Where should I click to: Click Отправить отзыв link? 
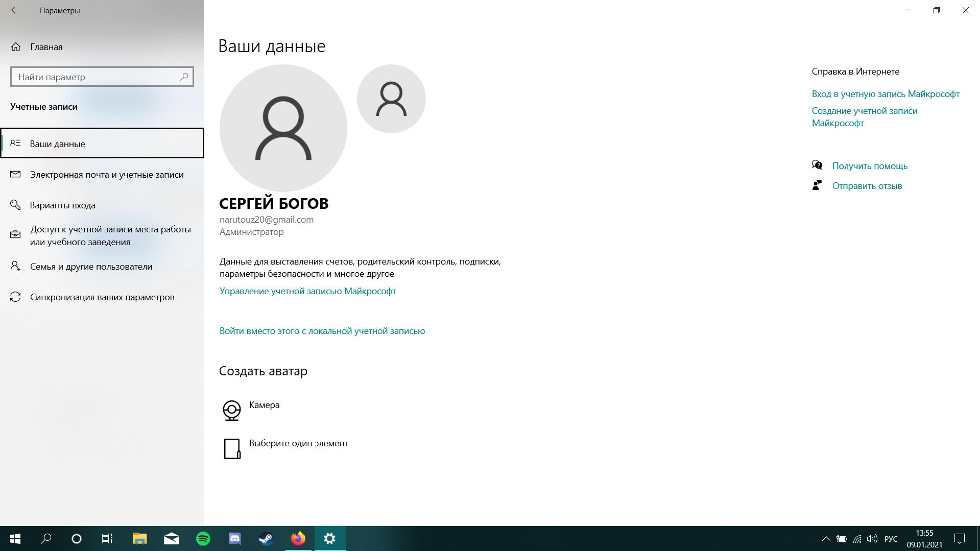pos(867,186)
